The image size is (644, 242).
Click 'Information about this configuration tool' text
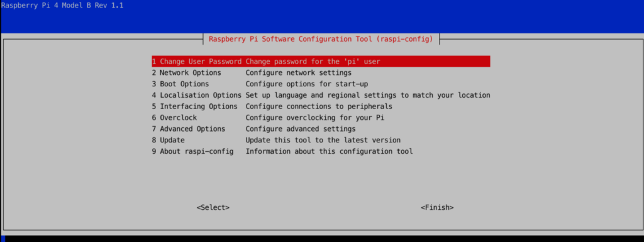click(329, 151)
